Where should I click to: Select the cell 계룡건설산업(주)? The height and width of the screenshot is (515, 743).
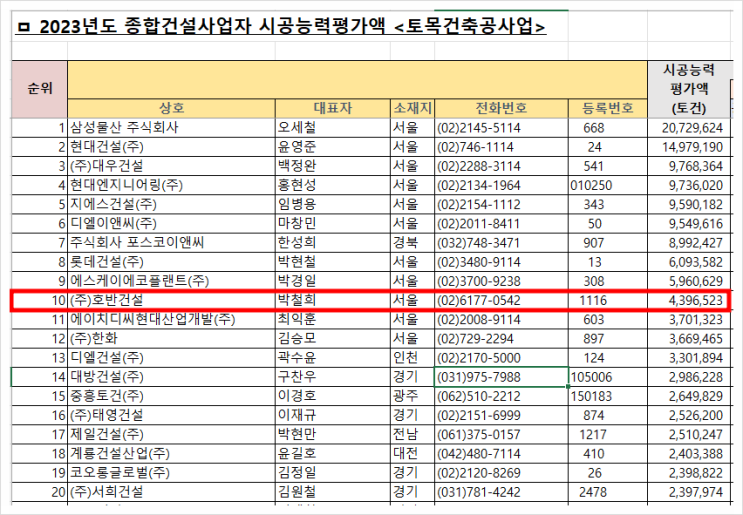click(x=172, y=454)
